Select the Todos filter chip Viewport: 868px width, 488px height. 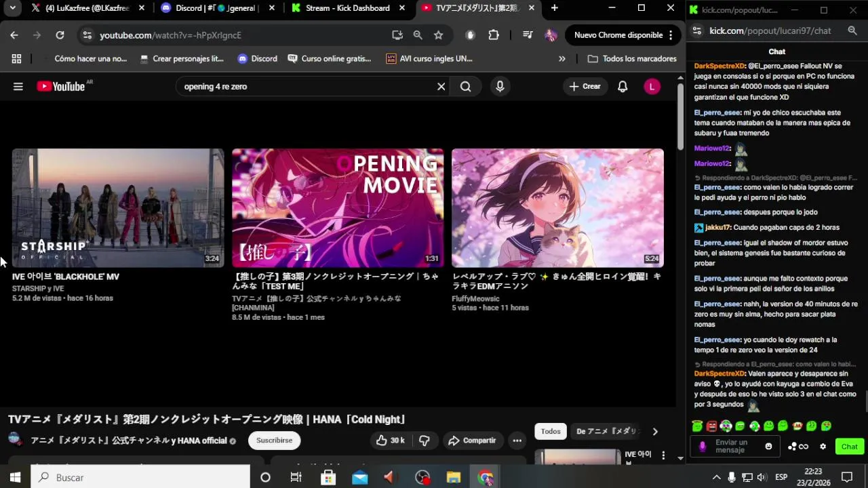point(551,431)
